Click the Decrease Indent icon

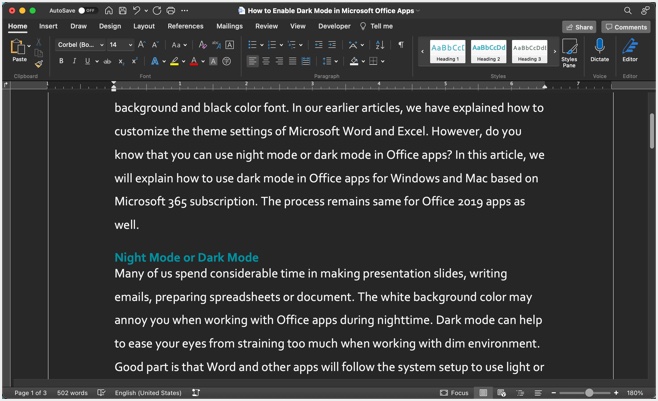[319, 44]
